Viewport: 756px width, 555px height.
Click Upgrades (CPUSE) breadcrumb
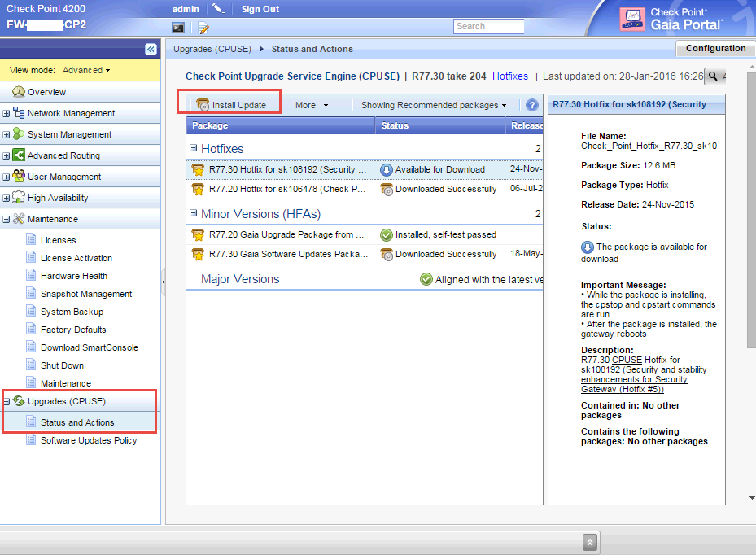click(212, 49)
